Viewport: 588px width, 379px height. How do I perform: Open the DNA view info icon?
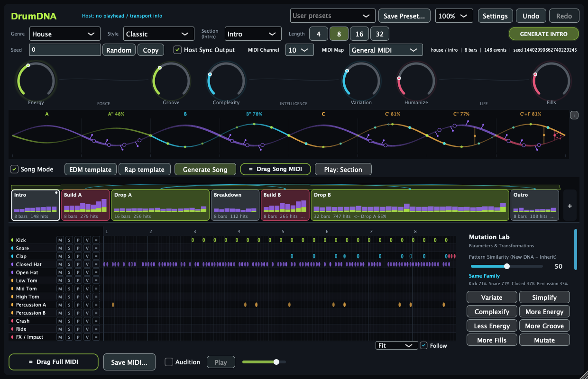click(574, 115)
